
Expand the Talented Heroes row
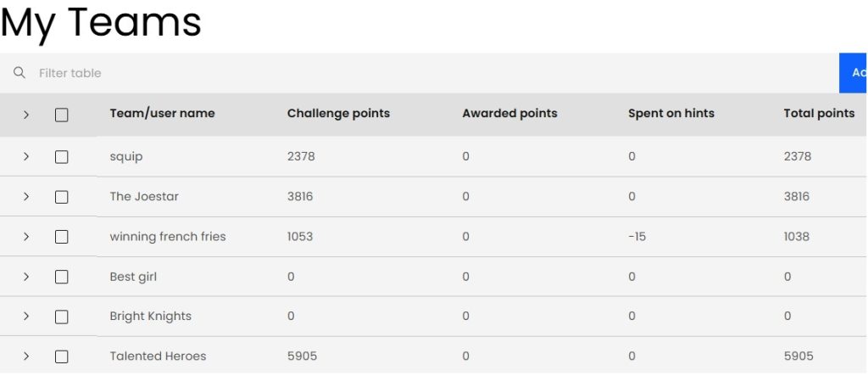click(x=26, y=356)
